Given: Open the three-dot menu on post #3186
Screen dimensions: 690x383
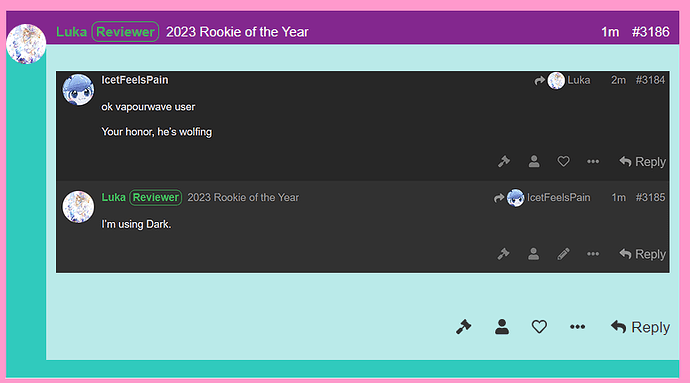Looking at the screenshot, I should coord(577,327).
